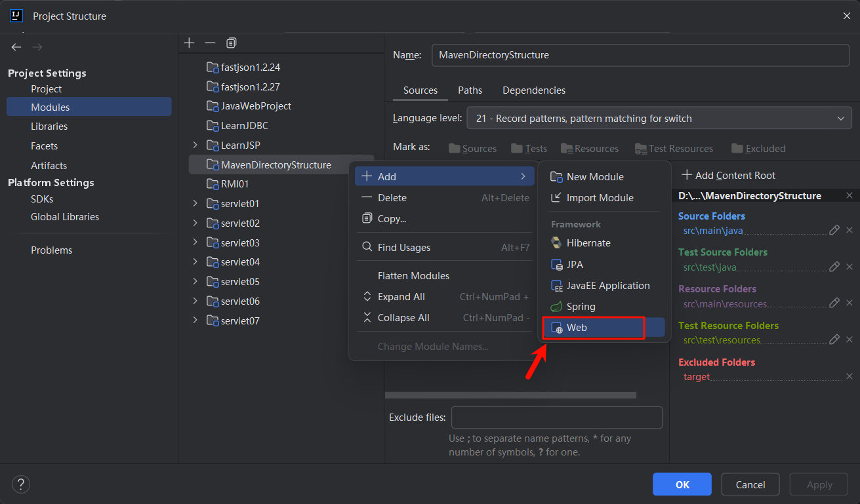The image size is (860, 504).
Task: Switch to the Dependencies tab
Action: click(534, 90)
